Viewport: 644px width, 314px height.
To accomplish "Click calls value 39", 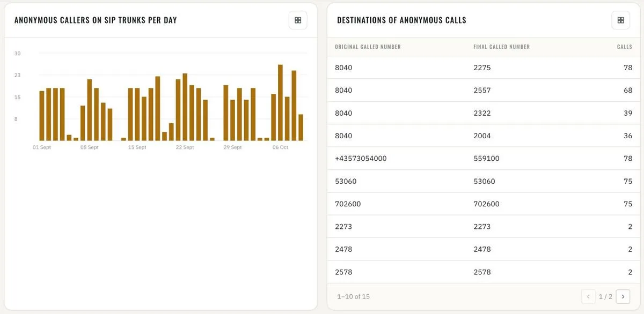I will click(628, 113).
